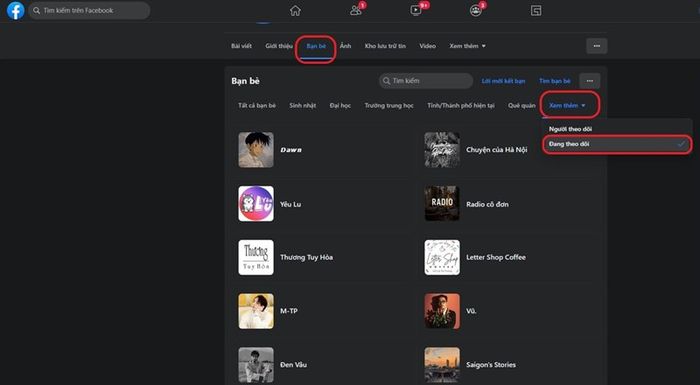Screen dimensions: 700x385
Task: Click the Lời mời kết bạn link
Action: [x=503, y=81]
